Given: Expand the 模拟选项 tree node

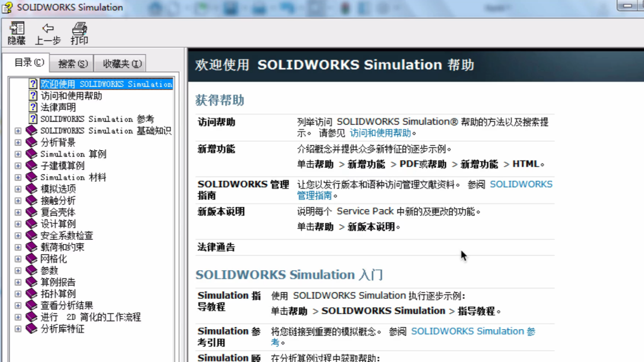Looking at the screenshot, I should [x=18, y=189].
